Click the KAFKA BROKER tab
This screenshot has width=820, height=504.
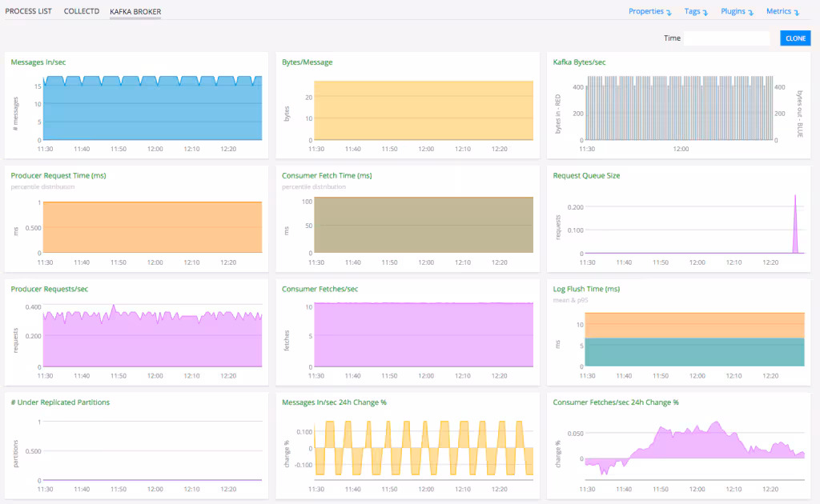coord(135,11)
